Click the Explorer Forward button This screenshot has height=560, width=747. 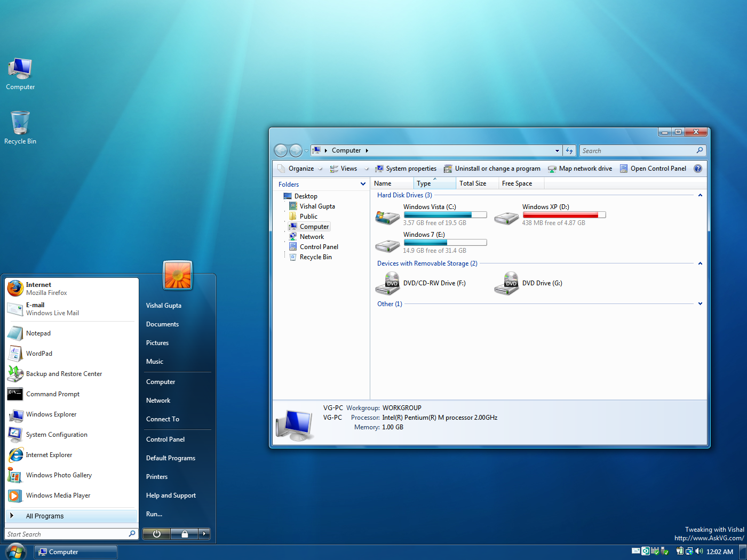[296, 150]
